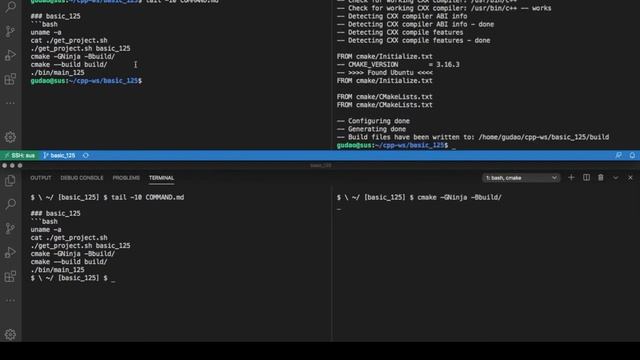This screenshot has width=640, height=360.
Task: Click 'cmake -GNinja -Bbuild/' in lower right terminal
Action: [459, 197]
